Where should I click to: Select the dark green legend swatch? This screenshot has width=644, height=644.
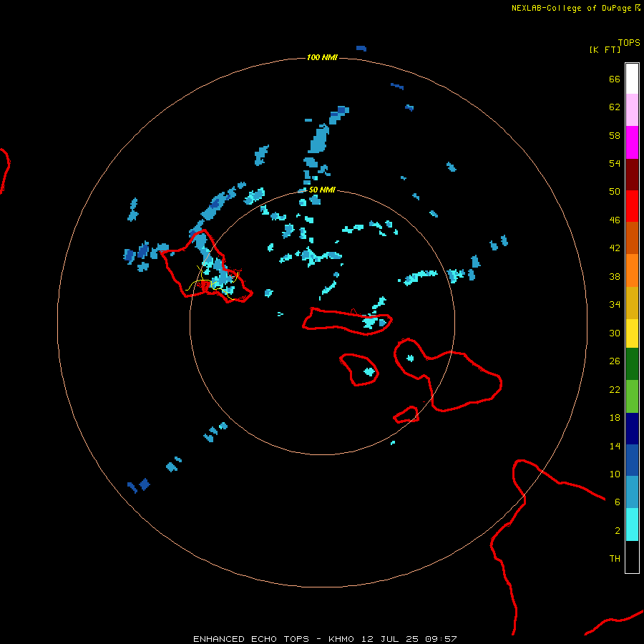[632, 364]
